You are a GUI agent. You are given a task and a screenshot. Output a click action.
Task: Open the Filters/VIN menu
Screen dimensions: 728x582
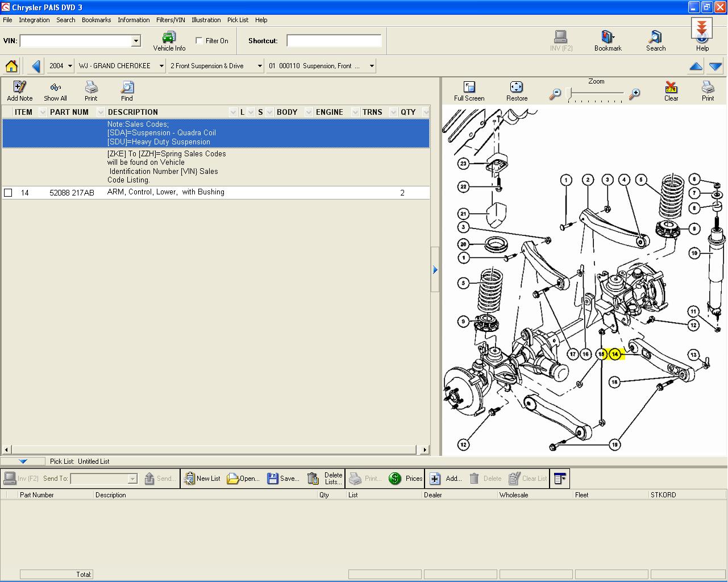coord(170,20)
